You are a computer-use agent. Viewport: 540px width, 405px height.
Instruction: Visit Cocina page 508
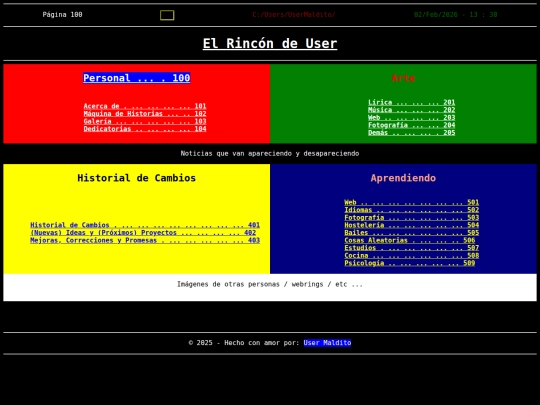pos(412,256)
